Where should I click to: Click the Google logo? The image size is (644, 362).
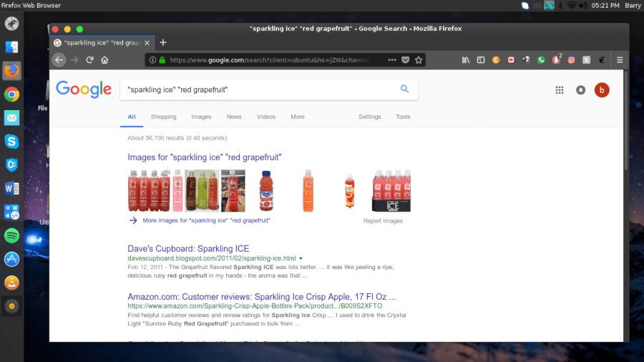tap(84, 89)
